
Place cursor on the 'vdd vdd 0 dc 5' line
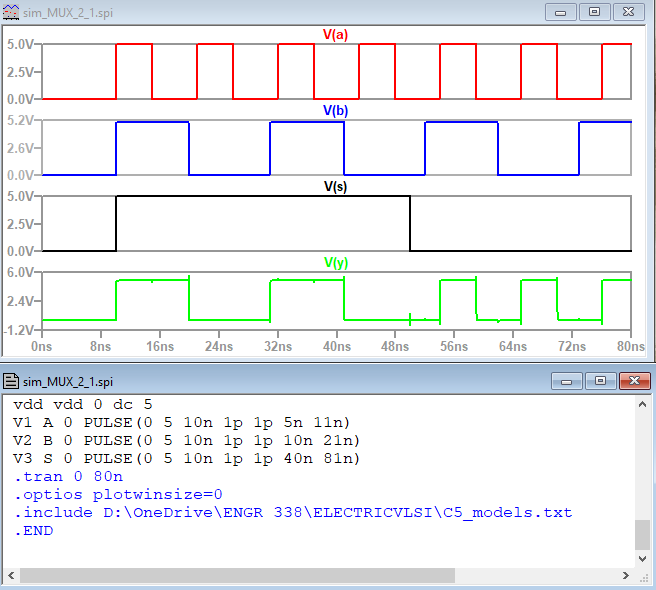tap(83, 405)
